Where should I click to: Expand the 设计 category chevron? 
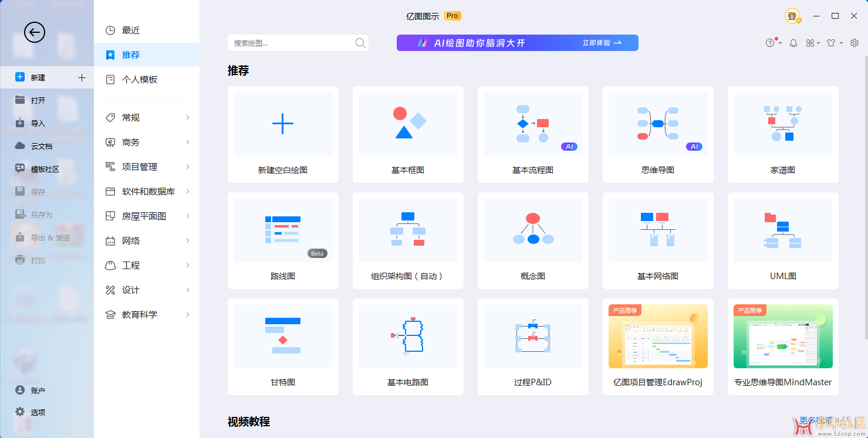coord(188,290)
